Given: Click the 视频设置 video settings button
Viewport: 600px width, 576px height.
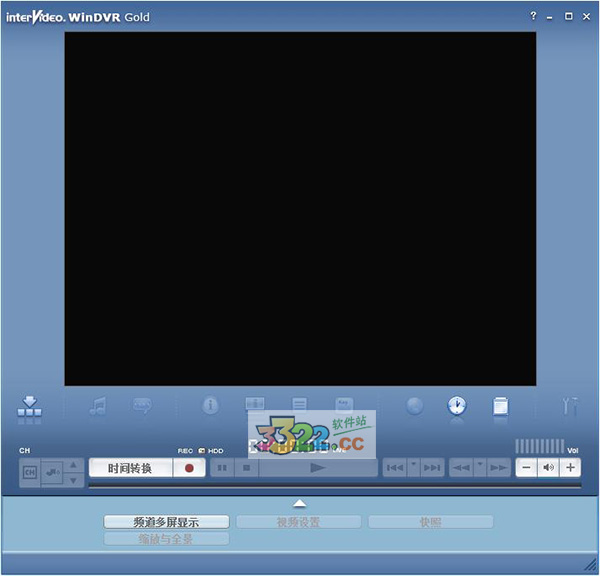Looking at the screenshot, I should (x=298, y=522).
